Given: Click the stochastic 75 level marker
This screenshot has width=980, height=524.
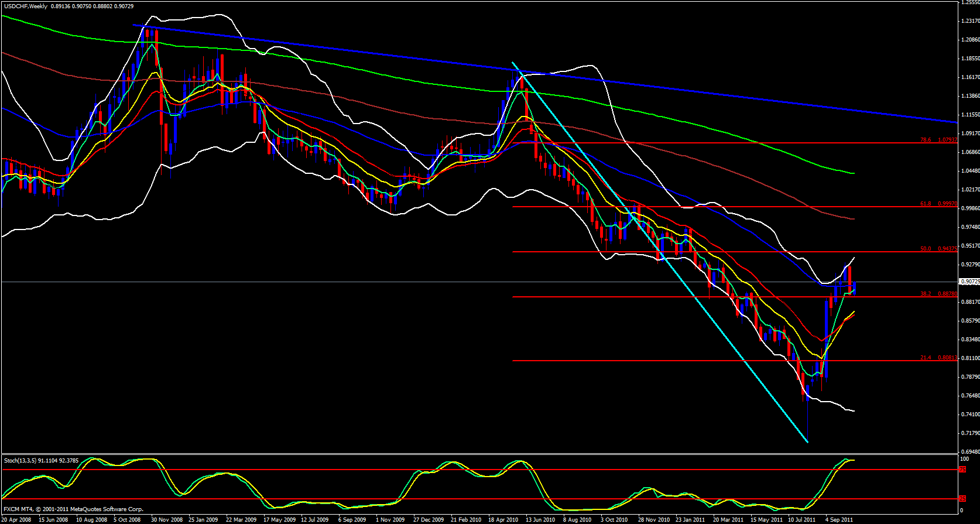Looking at the screenshot, I should (962, 470).
